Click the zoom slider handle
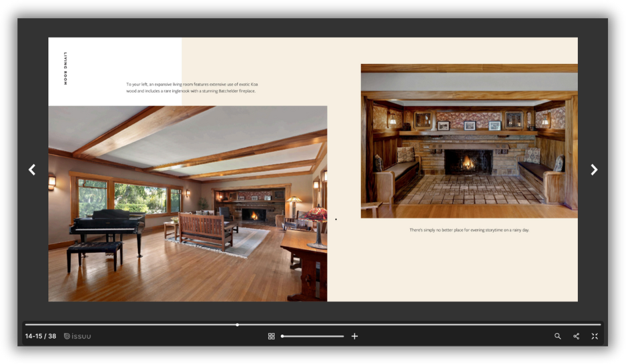This screenshot has width=626, height=364. [x=282, y=336]
